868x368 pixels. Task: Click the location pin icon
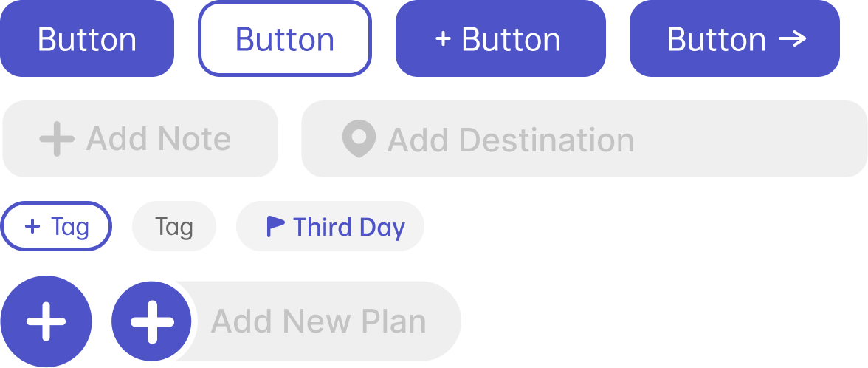tap(359, 139)
